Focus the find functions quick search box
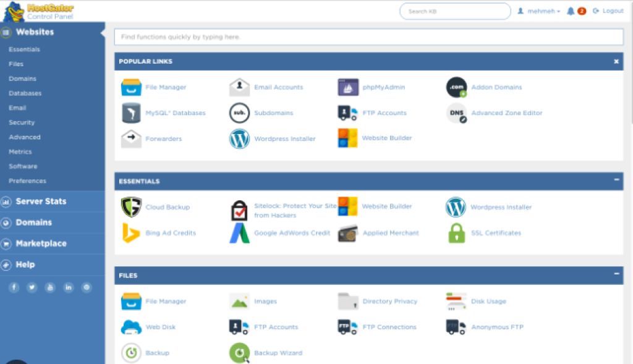633x364 pixels. 368,37
